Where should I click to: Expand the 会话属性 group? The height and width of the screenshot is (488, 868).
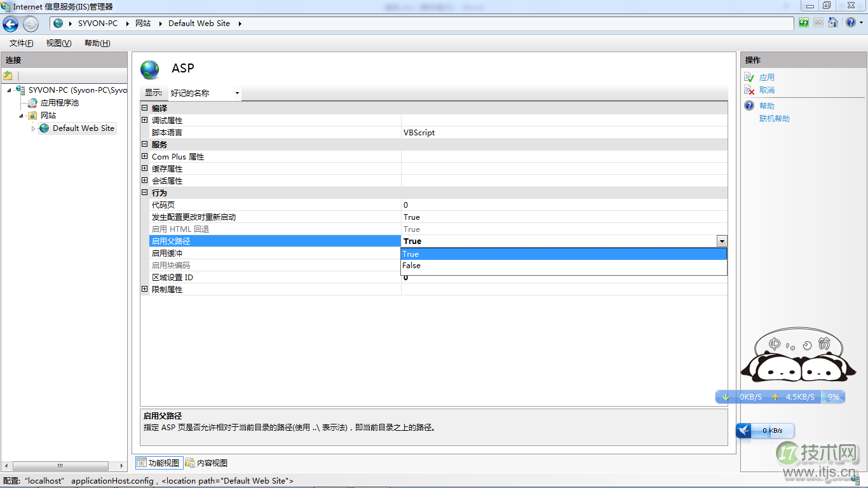pos(145,180)
